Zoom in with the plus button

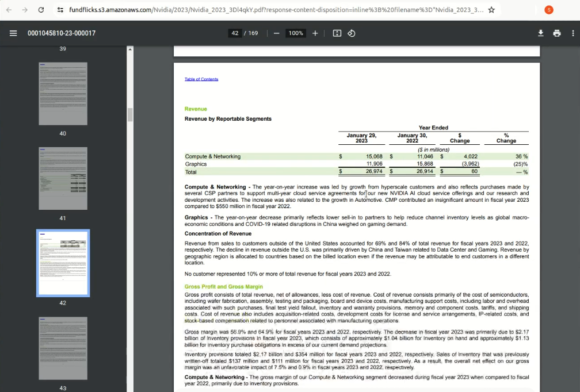(x=315, y=33)
